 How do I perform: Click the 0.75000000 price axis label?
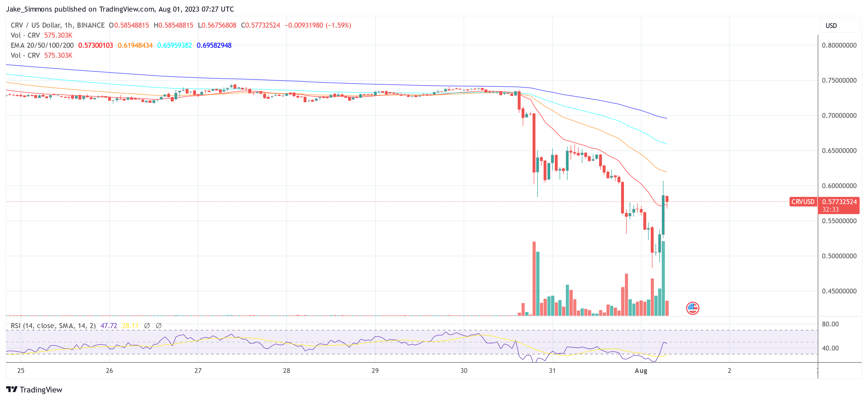point(839,80)
